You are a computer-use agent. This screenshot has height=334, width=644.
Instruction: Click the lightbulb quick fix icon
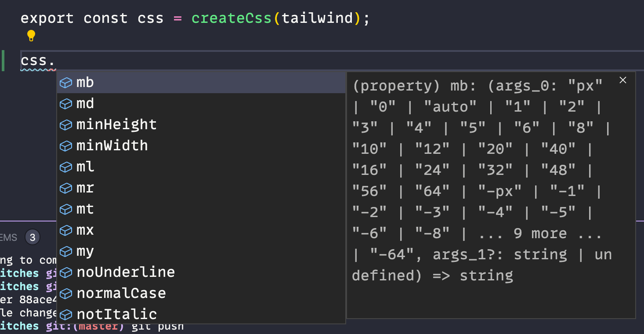pos(31,36)
